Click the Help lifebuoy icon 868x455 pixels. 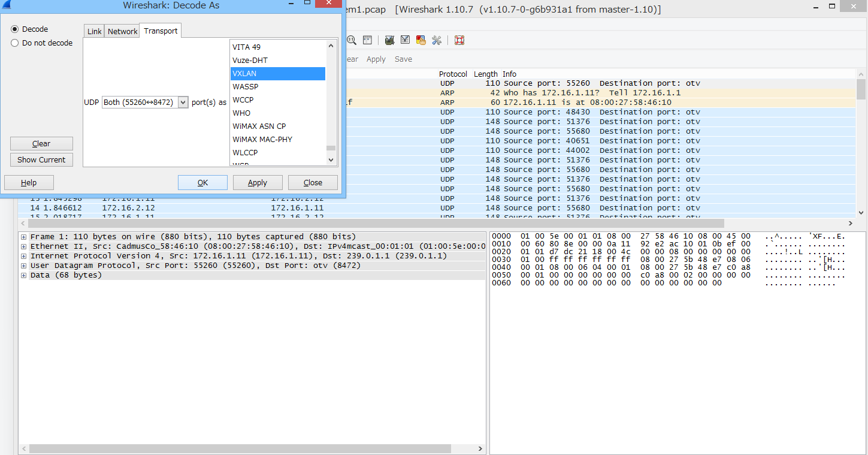(x=459, y=40)
